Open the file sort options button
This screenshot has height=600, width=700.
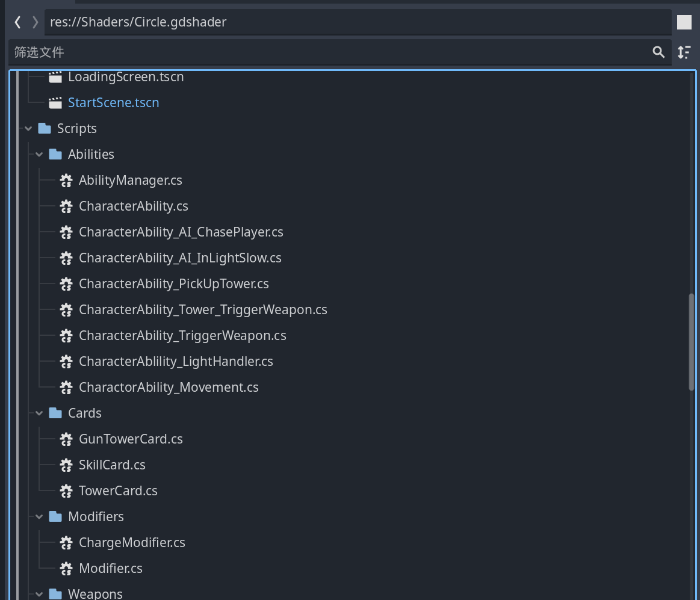[x=684, y=52]
